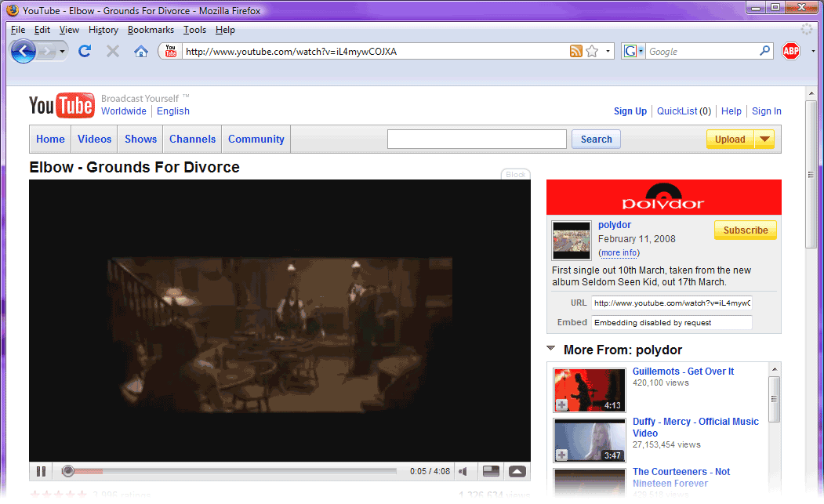Open the Help menu in the menu bar
This screenshot has width=824, height=504.
click(x=225, y=30)
